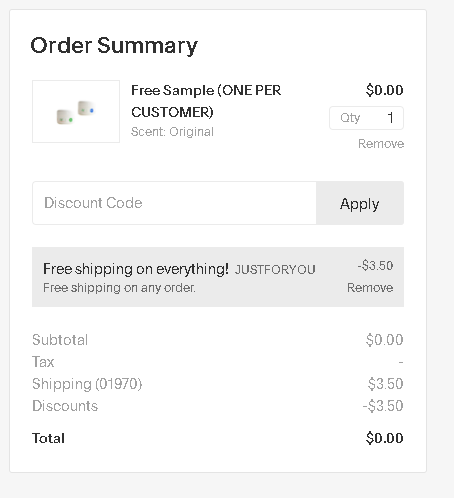Click the Free shipping on any order description
The image size is (454, 498).
coord(119,288)
